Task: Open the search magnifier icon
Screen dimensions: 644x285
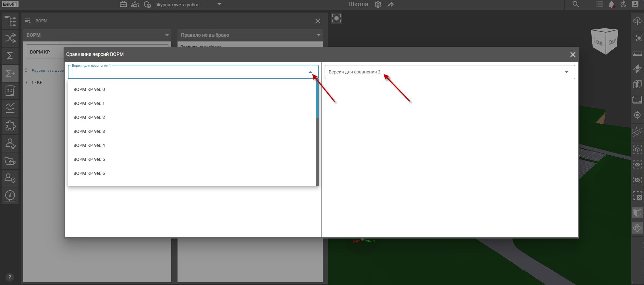Action: tap(576, 5)
